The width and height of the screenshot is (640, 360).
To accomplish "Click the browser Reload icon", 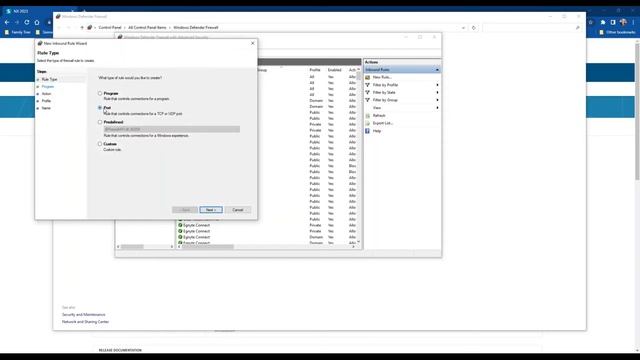I will [x=27, y=22].
